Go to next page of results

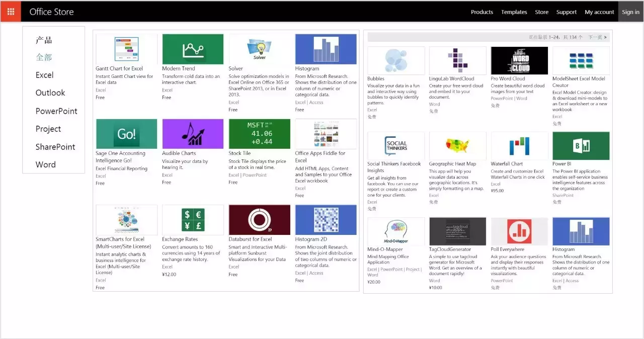coord(598,37)
